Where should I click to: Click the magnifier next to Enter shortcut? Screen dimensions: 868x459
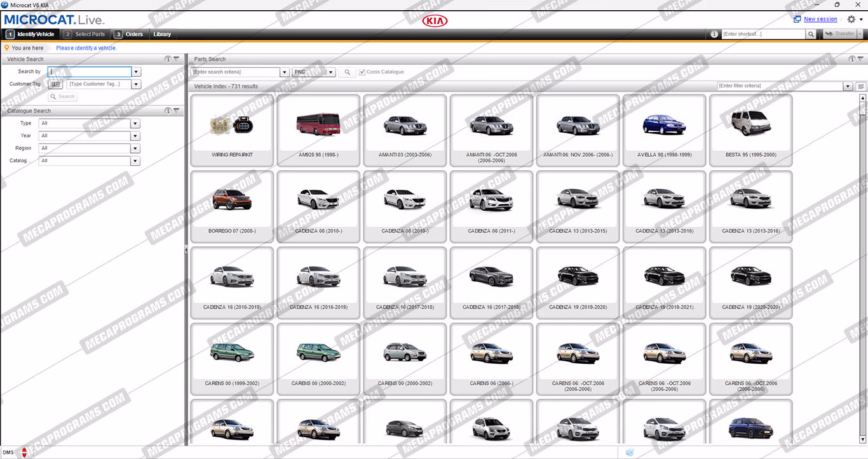(811, 34)
